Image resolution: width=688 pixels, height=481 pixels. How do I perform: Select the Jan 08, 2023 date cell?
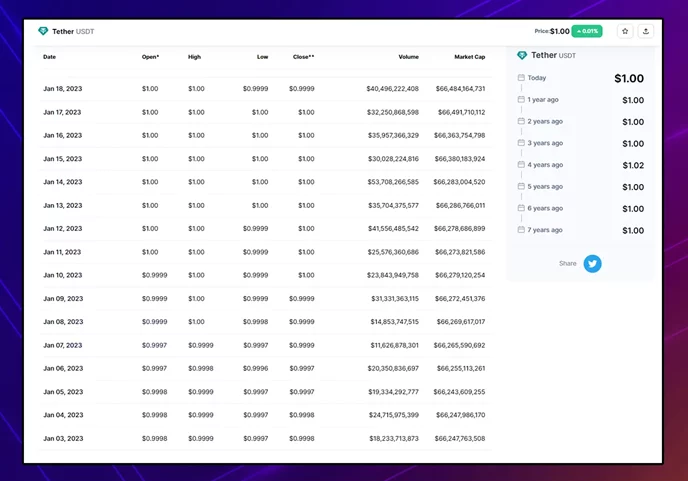(x=63, y=322)
